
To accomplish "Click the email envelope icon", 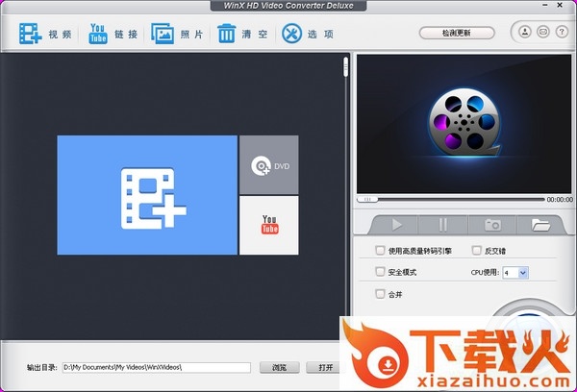I will 543,32.
